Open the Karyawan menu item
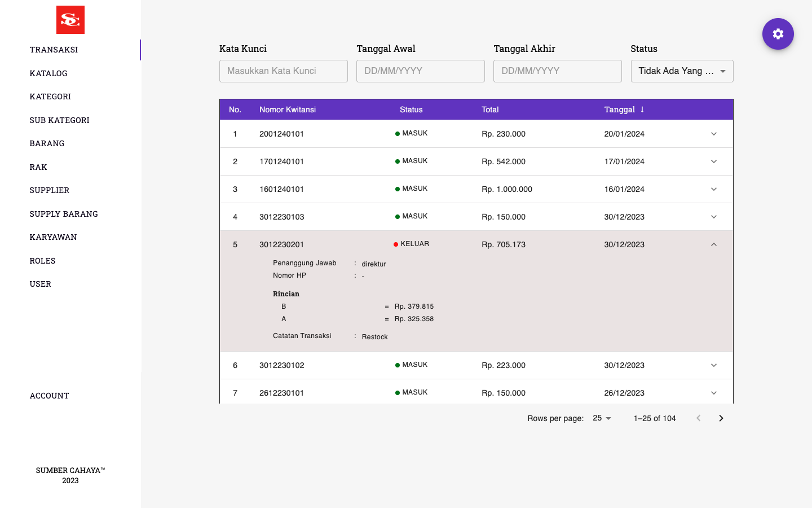Image resolution: width=812 pixels, height=508 pixels. point(53,237)
